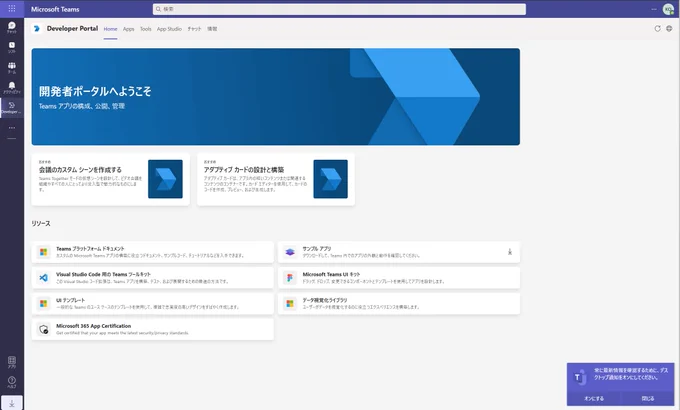
Task: Open the アダプティブ カードの設計と構築 card
Action: tap(276, 179)
